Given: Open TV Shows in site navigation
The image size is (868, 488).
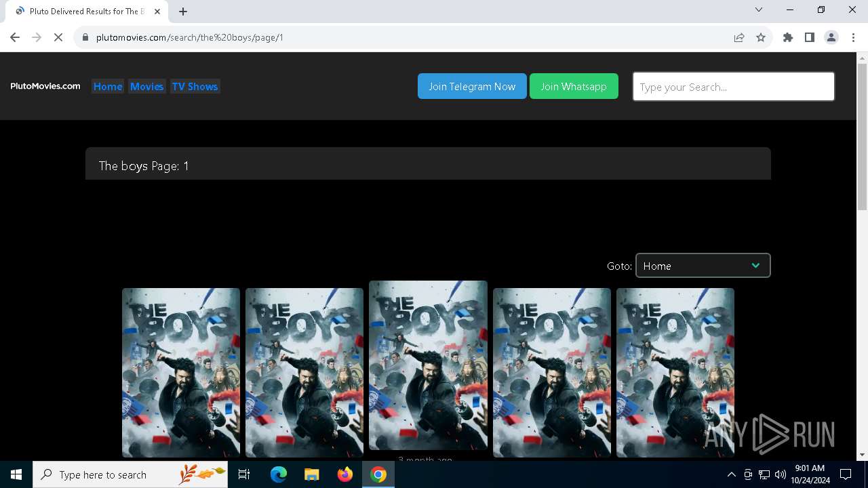Looking at the screenshot, I should coord(195,87).
